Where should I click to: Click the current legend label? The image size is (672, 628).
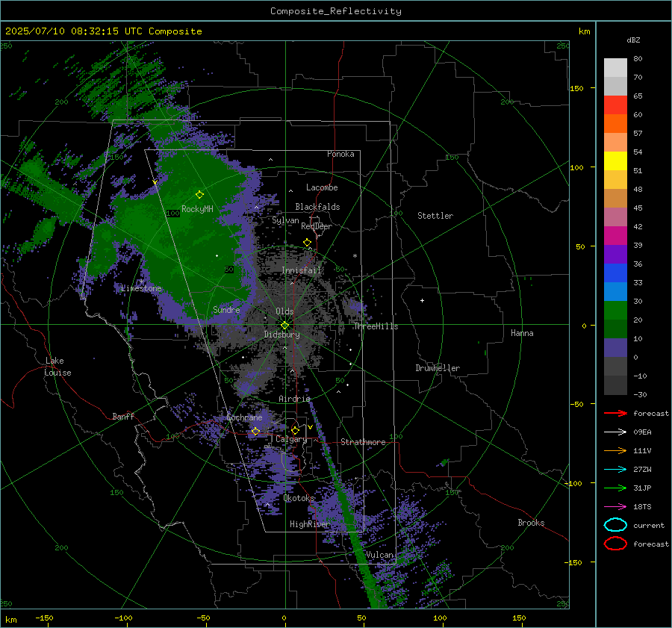click(x=649, y=525)
